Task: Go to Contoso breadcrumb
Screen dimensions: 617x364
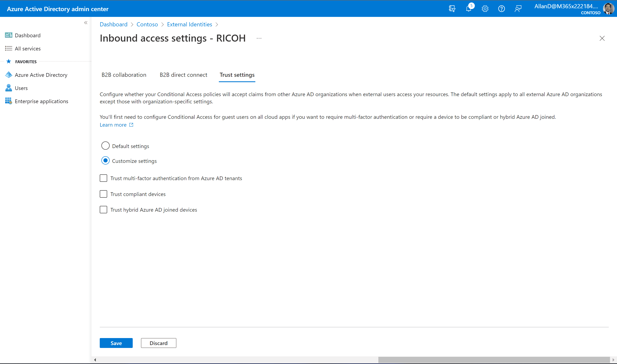Action: (x=147, y=24)
